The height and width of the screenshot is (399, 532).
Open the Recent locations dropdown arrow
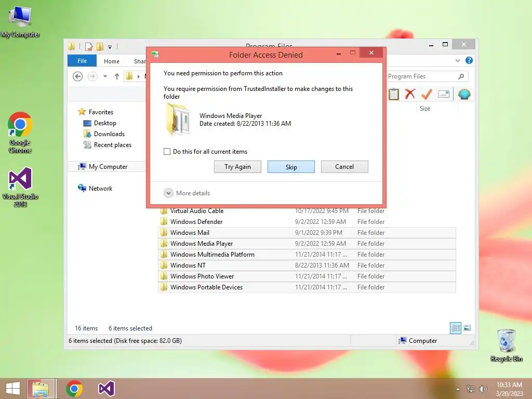[105, 76]
